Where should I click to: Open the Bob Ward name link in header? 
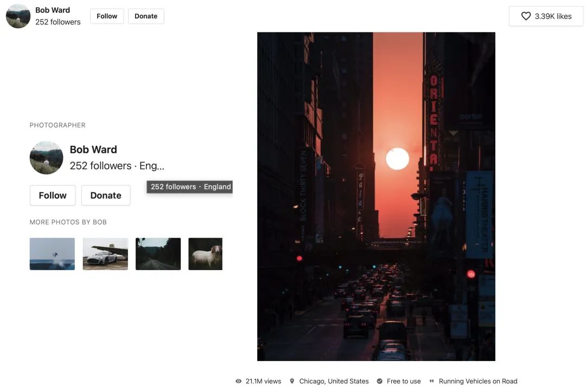[x=53, y=10]
